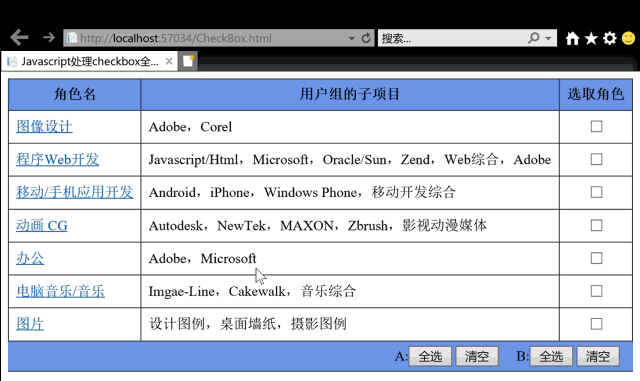Click the 'Adobe, Microsoft' cell
This screenshot has height=381, width=640.
[x=350, y=258]
